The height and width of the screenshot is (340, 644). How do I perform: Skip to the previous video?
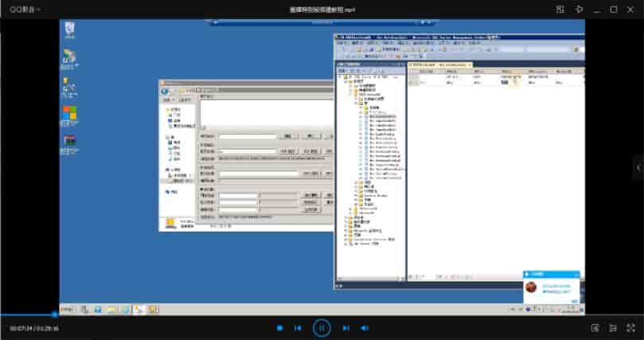[298, 328]
